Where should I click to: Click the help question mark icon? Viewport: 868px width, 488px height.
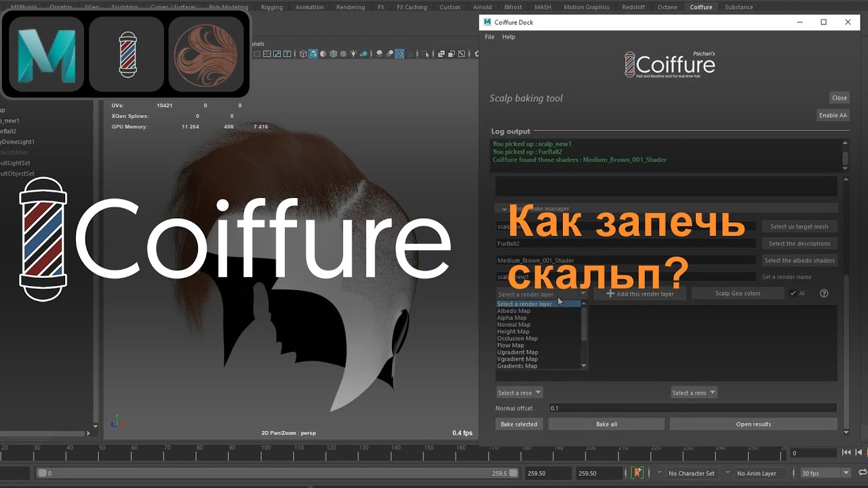pyautogui.click(x=824, y=293)
